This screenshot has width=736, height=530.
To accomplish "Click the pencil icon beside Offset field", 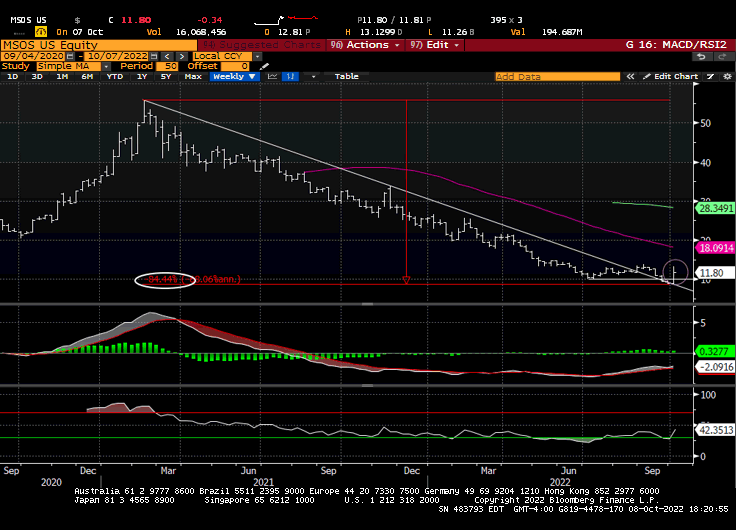I will pos(264,66).
